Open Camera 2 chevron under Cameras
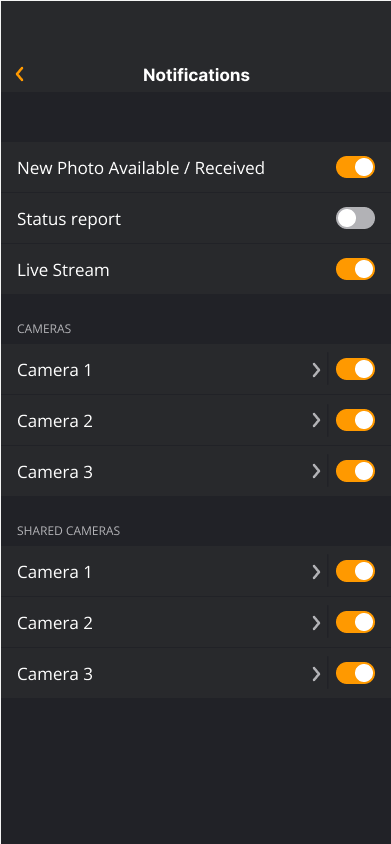Image resolution: width=391 pixels, height=844 pixels. click(317, 420)
